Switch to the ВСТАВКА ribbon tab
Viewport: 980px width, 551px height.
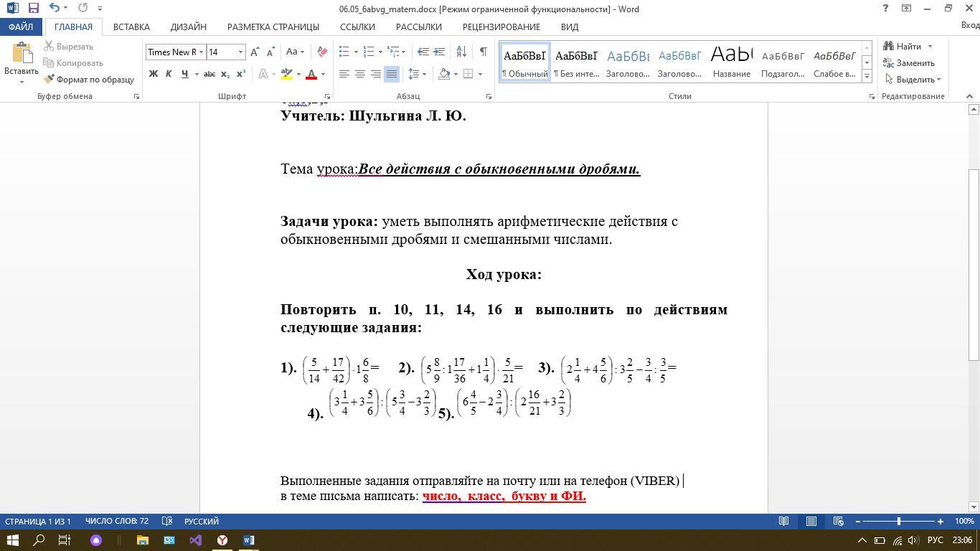(131, 27)
